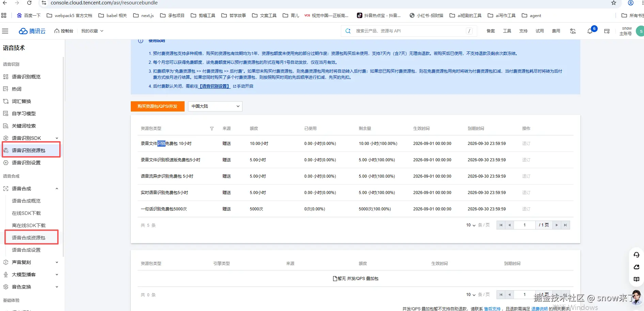The height and width of the screenshot is (311, 644).
Task: Click the first table page number field
Action: click(x=524, y=225)
